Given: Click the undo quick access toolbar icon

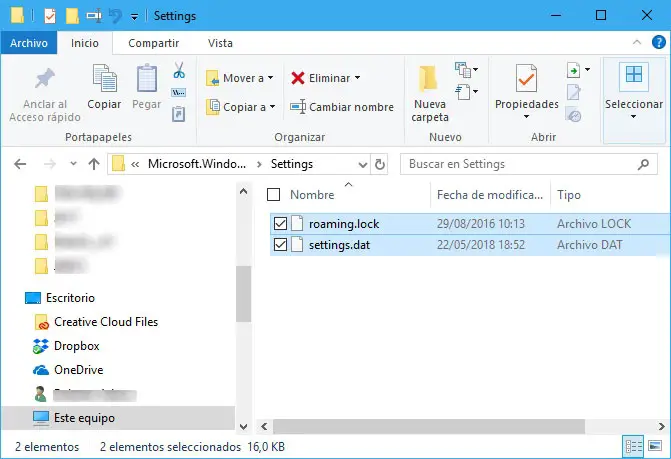Looking at the screenshot, I should point(115,16).
